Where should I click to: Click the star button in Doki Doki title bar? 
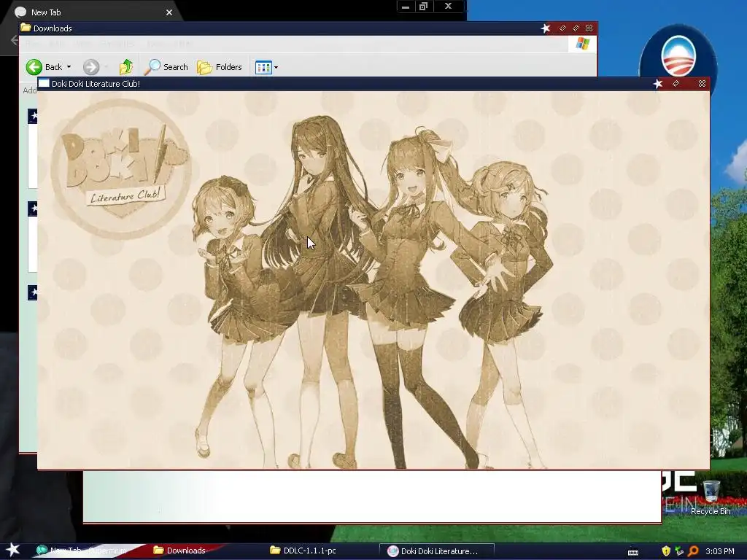click(658, 84)
